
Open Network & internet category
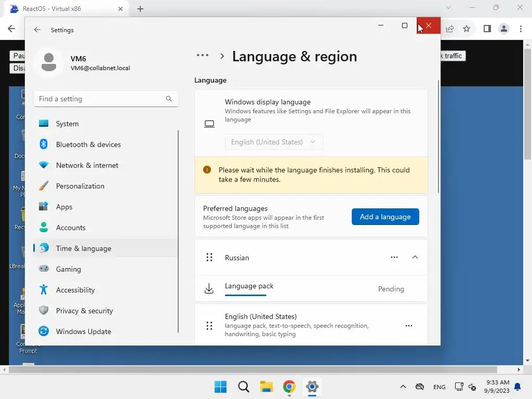(x=105, y=165)
